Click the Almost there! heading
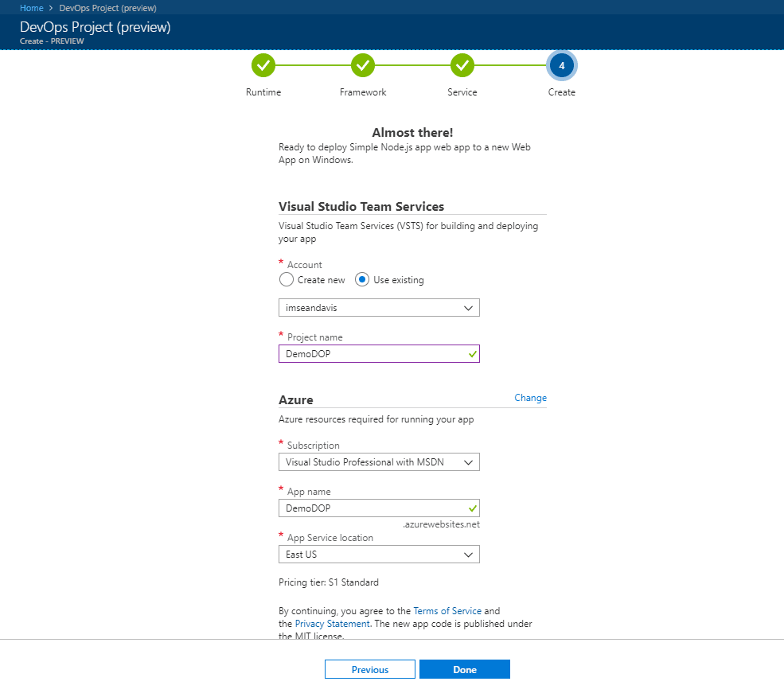 tap(412, 132)
